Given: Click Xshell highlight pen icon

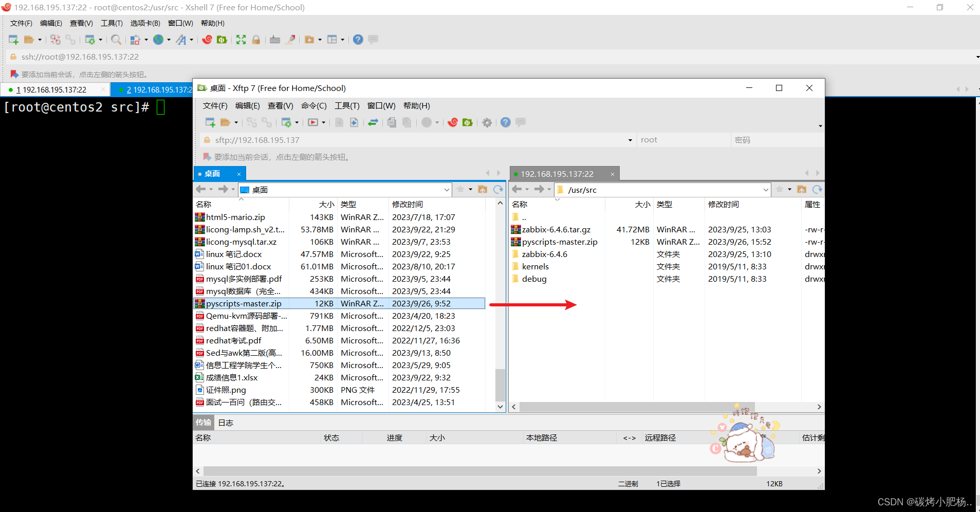Looking at the screenshot, I should tap(290, 40).
